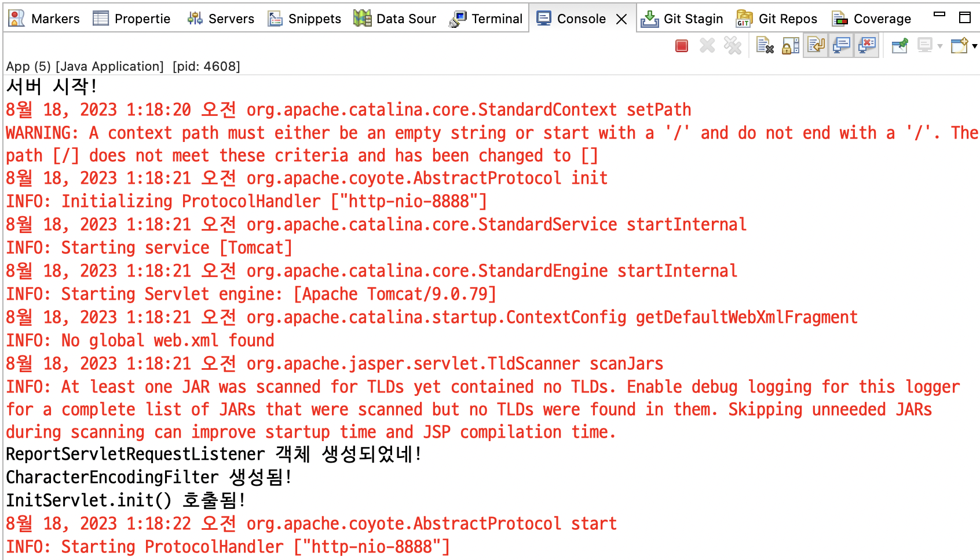The image size is (980, 560).
Task: Click the 'Starting Servlet engine' log line
Action: coord(251,294)
